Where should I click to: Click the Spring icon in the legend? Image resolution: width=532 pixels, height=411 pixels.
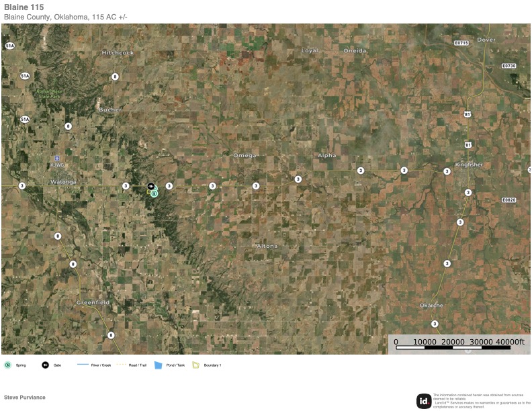coord(7,365)
